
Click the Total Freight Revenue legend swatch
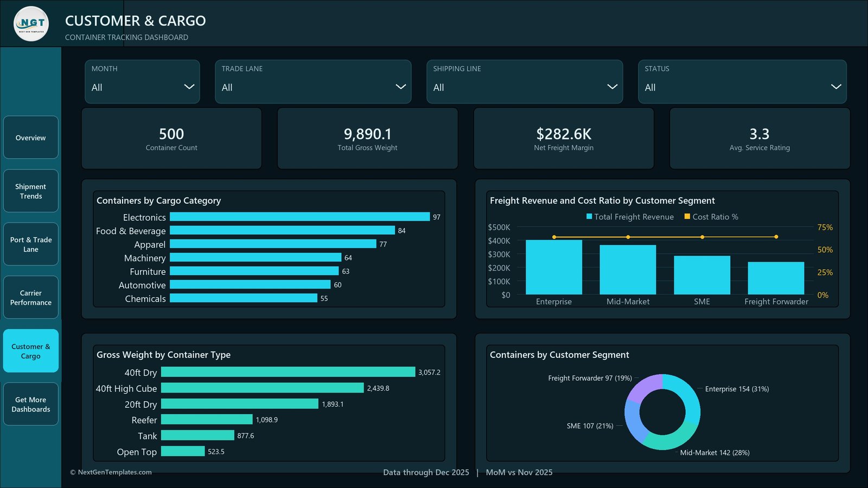589,216
